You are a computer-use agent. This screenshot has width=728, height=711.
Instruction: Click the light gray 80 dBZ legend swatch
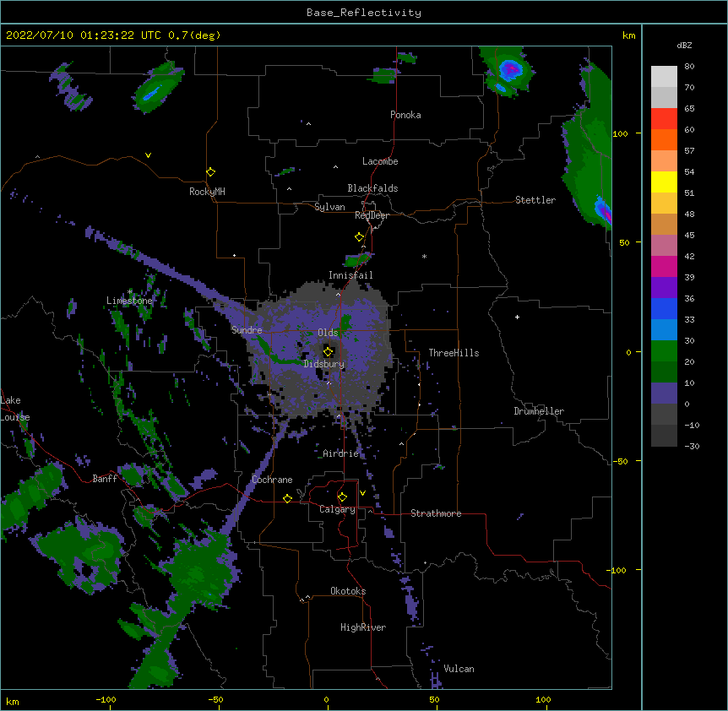tap(664, 77)
